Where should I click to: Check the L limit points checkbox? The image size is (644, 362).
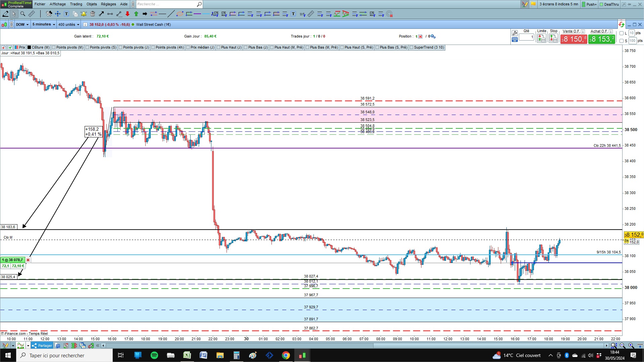tap(622, 33)
